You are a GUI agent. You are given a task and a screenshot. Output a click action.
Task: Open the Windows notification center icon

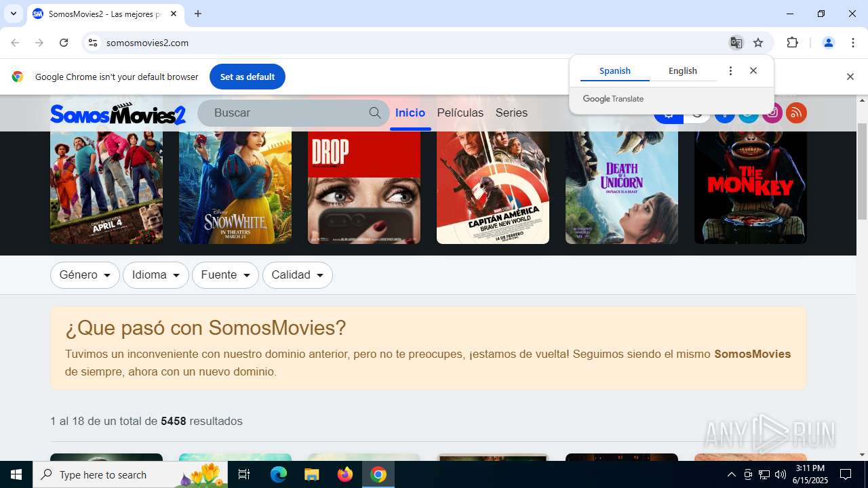coord(846,474)
